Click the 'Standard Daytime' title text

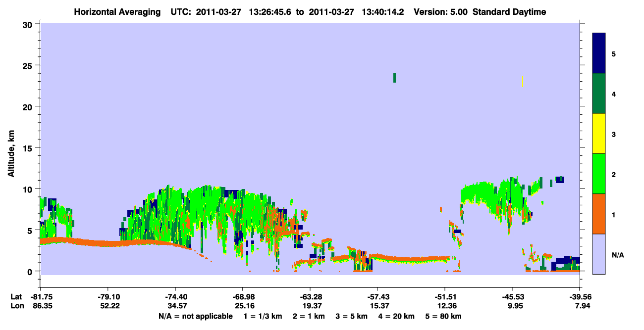(509, 12)
